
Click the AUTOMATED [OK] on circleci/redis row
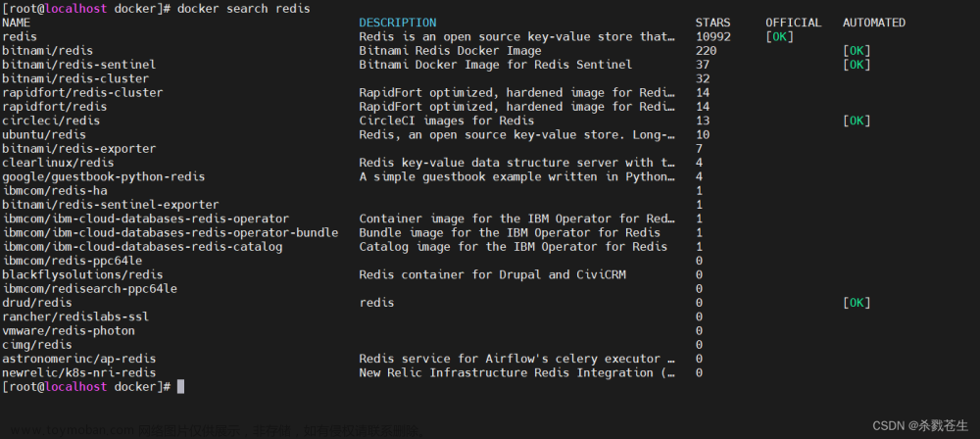pyautogui.click(x=857, y=121)
